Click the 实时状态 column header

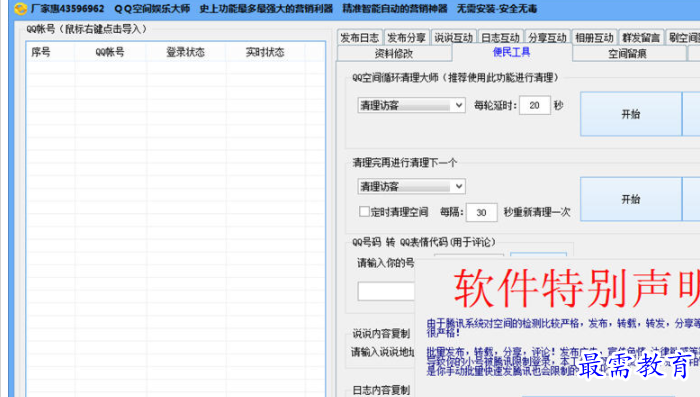coord(265,52)
